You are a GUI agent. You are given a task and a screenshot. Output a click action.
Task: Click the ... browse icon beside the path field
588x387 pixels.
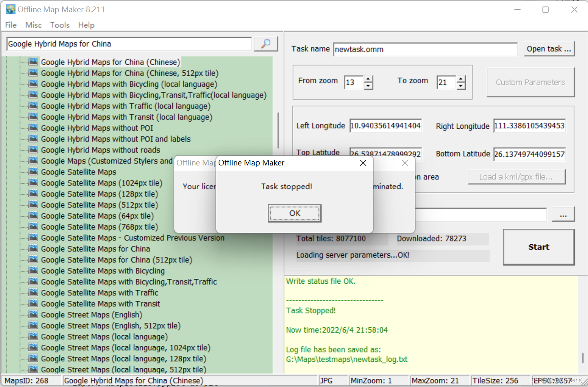tap(563, 214)
